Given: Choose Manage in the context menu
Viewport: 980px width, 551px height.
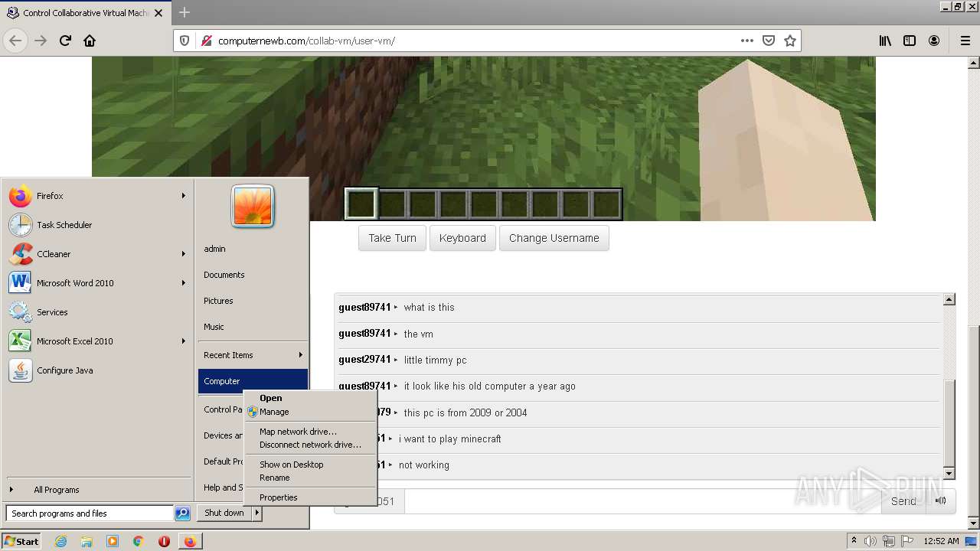Looking at the screenshot, I should 310,412.
